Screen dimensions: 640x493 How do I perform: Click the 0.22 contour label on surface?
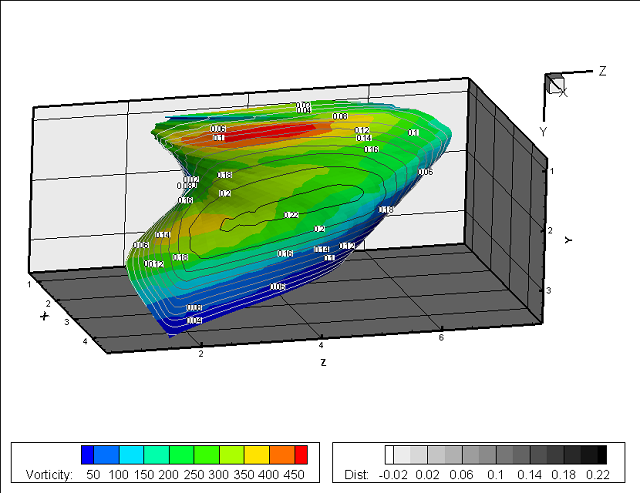tap(292, 215)
